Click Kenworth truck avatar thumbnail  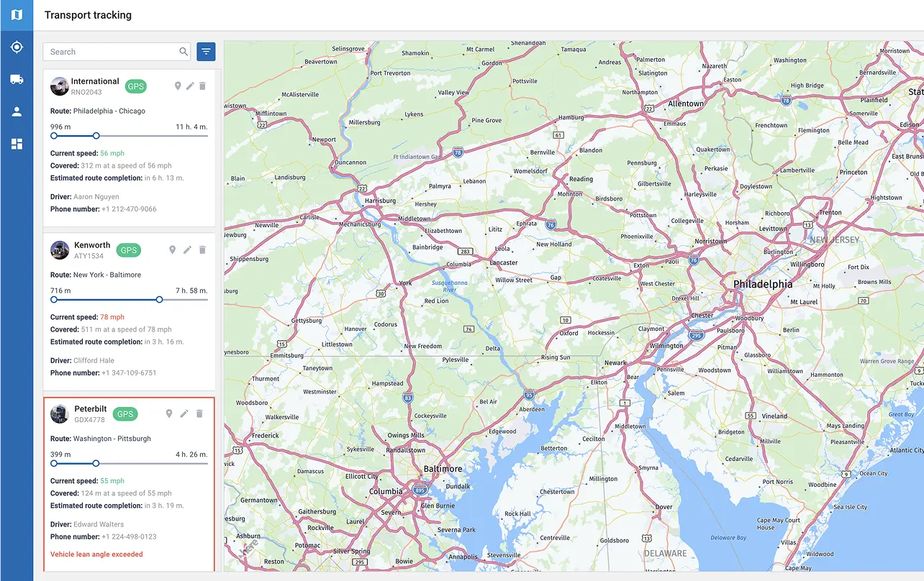coord(60,250)
